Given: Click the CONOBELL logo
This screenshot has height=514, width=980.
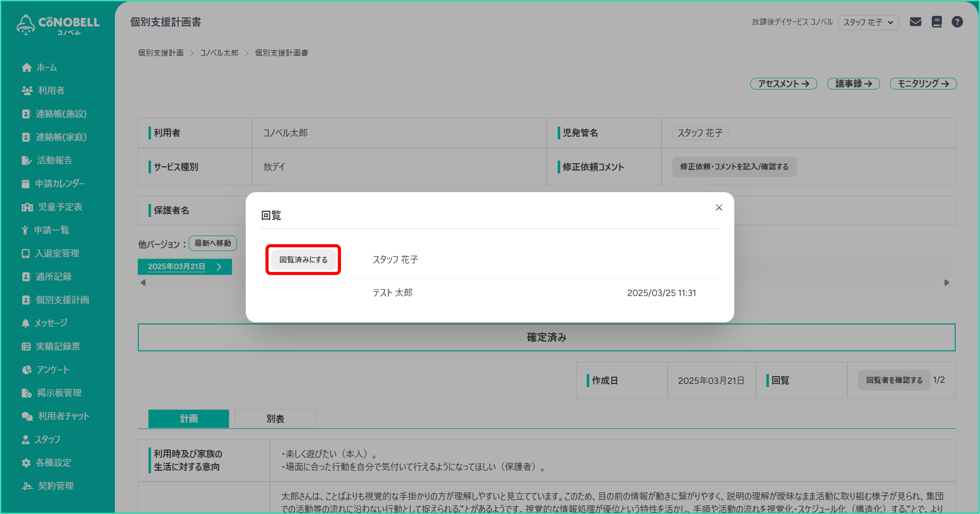Looking at the screenshot, I should tap(58, 25).
